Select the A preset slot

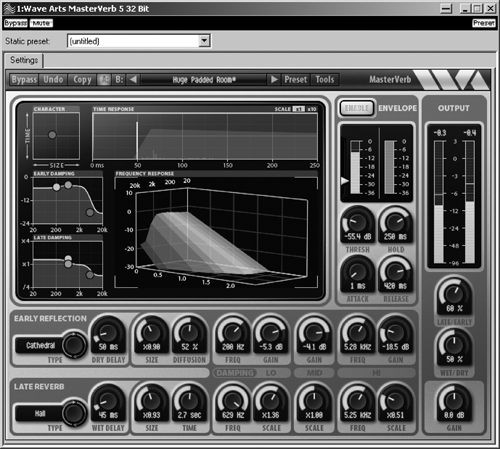click(104, 80)
